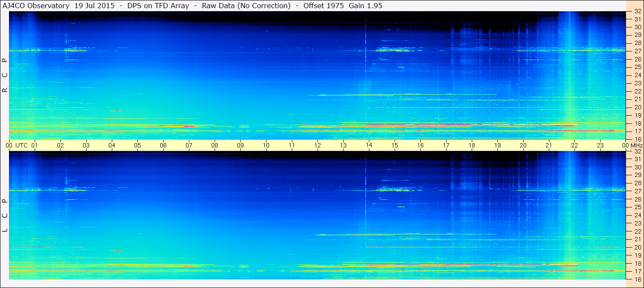Click the 18 MHz label in LCP panel
Image resolution: width=644 pixels, height=288 pixels.
point(637,264)
